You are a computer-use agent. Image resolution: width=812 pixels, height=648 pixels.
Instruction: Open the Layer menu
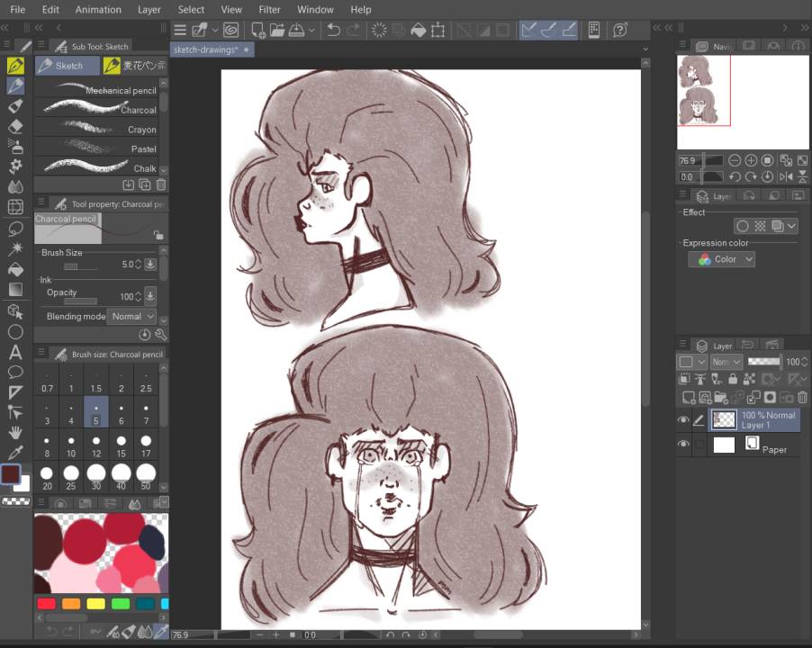coord(149,9)
